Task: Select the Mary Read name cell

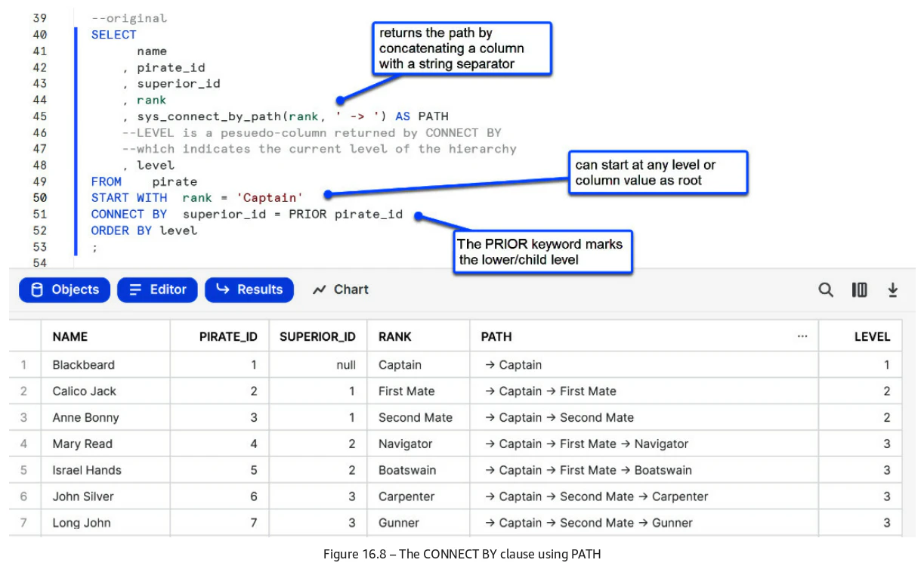Action: click(106, 444)
